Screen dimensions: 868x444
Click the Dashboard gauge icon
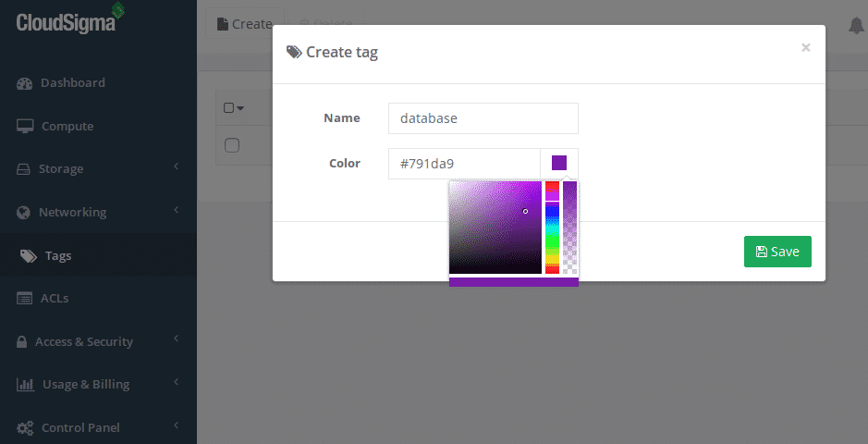tap(24, 83)
